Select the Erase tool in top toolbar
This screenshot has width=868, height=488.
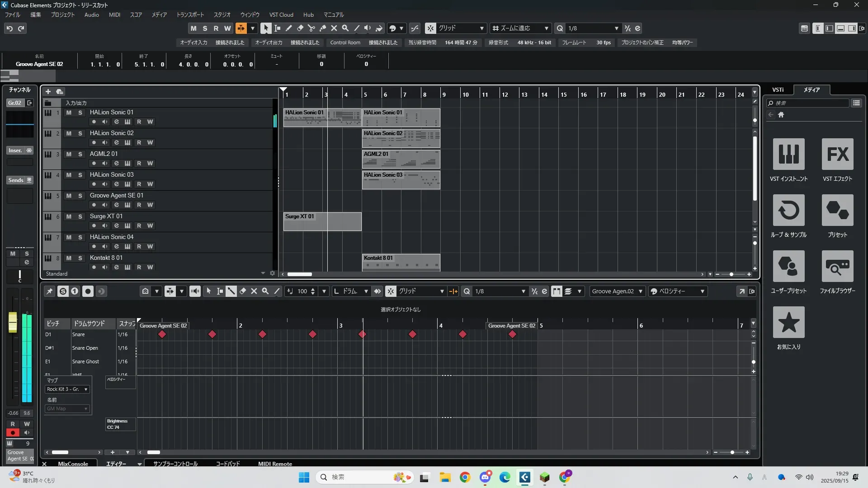[x=300, y=28]
